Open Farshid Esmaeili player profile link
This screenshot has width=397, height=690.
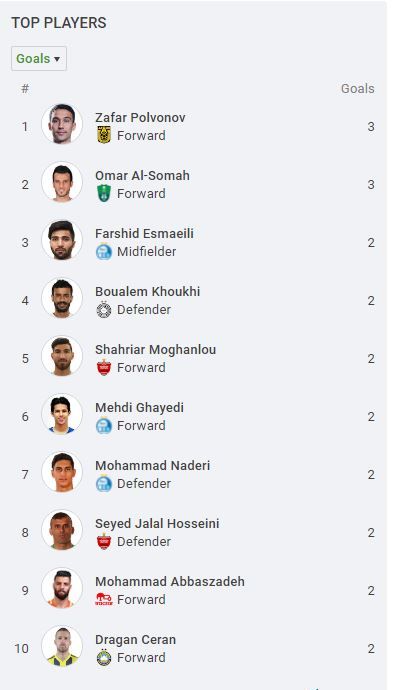click(x=144, y=233)
